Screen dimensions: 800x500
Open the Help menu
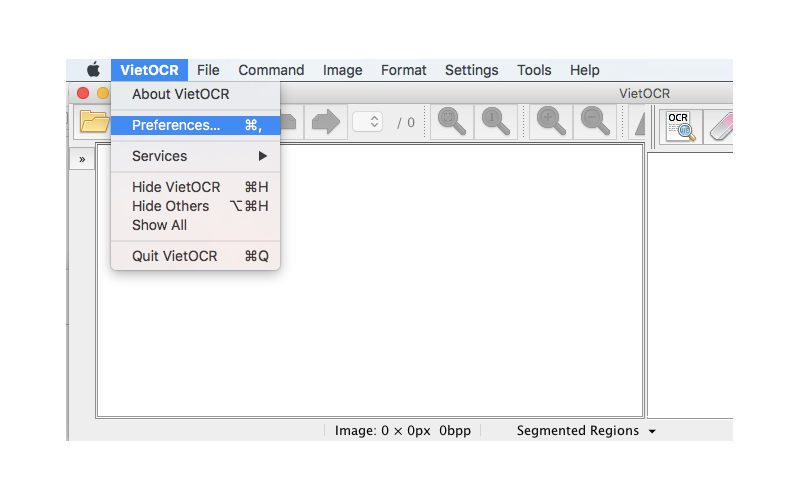tap(585, 70)
